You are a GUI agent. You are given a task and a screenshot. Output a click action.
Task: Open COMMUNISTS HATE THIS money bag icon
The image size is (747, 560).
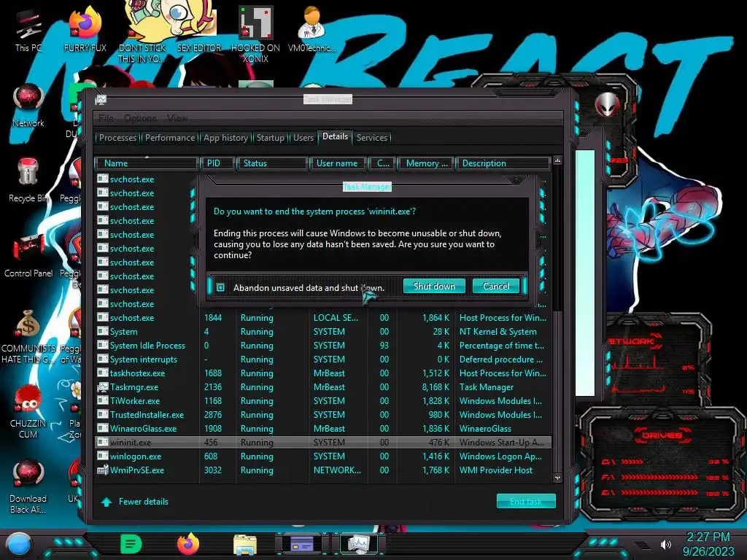coord(28,337)
